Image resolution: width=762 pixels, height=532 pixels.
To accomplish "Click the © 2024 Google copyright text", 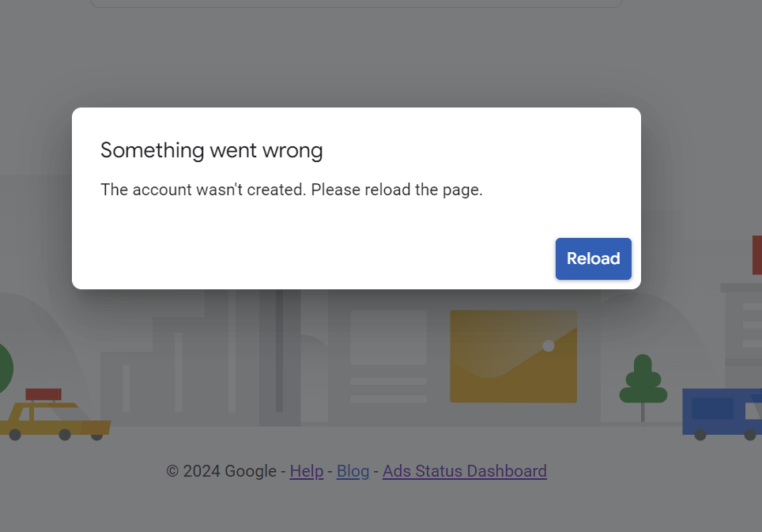I will [221, 471].
